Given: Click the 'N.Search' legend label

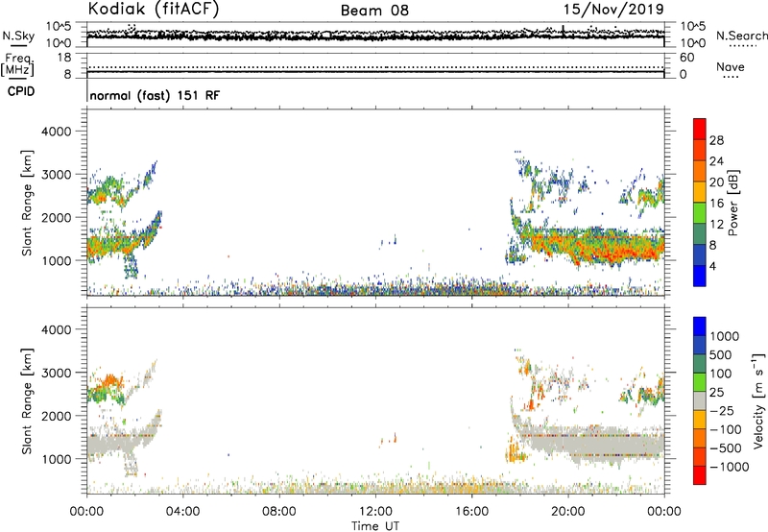Looking at the screenshot, I should tap(742, 36).
